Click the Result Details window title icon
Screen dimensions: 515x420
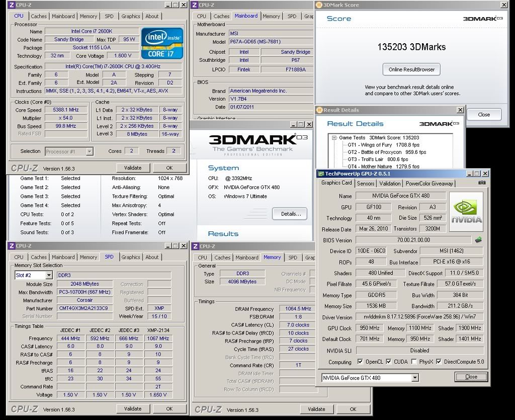click(x=319, y=110)
